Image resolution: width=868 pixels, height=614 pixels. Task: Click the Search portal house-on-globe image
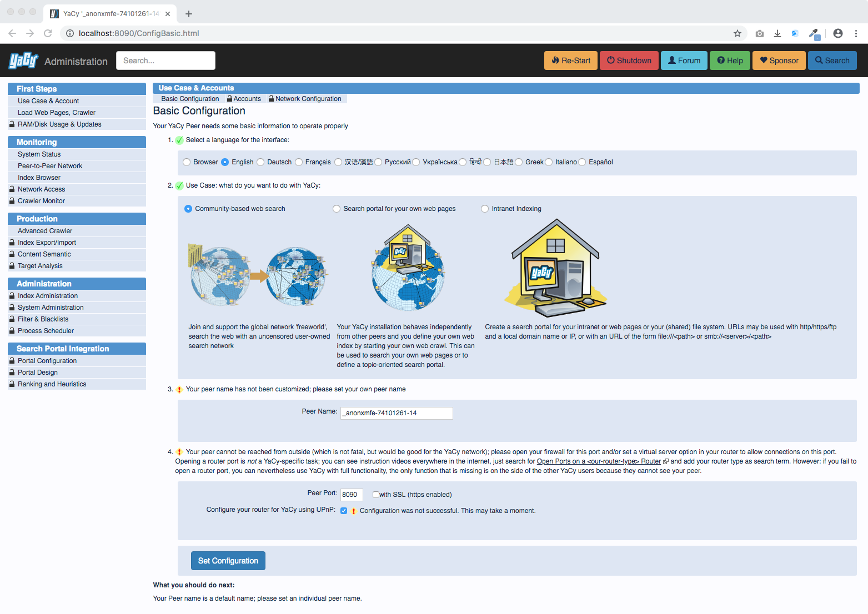[408, 267]
